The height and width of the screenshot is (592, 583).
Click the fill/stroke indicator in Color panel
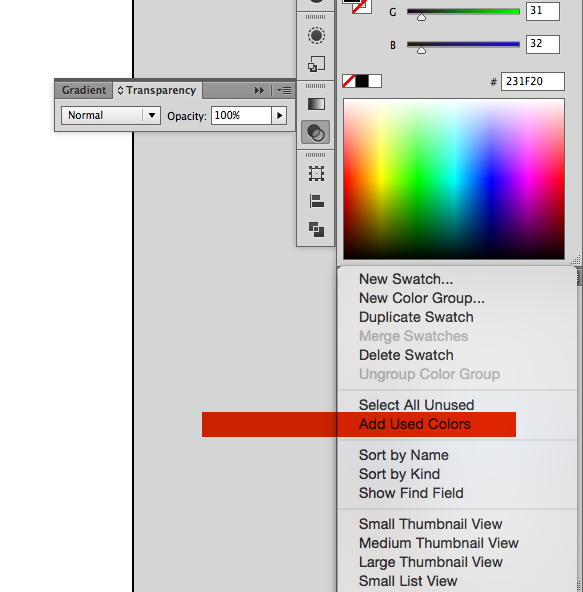pyautogui.click(x=357, y=7)
